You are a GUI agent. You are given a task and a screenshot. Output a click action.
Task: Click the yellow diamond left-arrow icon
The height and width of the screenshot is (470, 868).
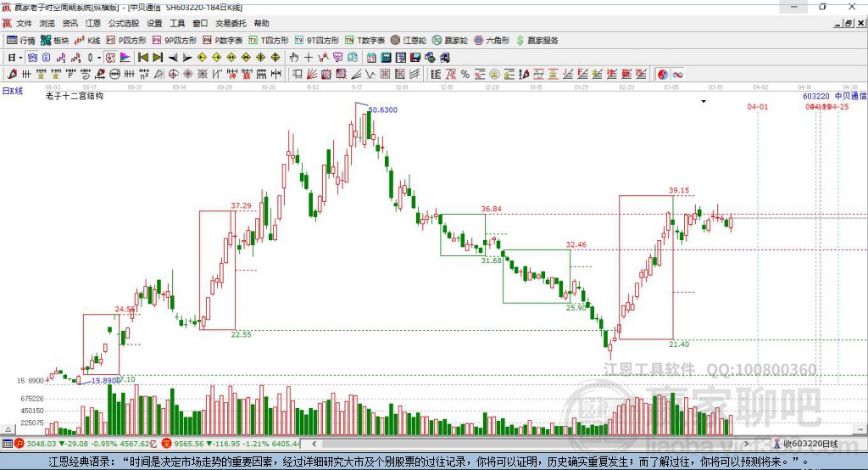click(x=202, y=57)
